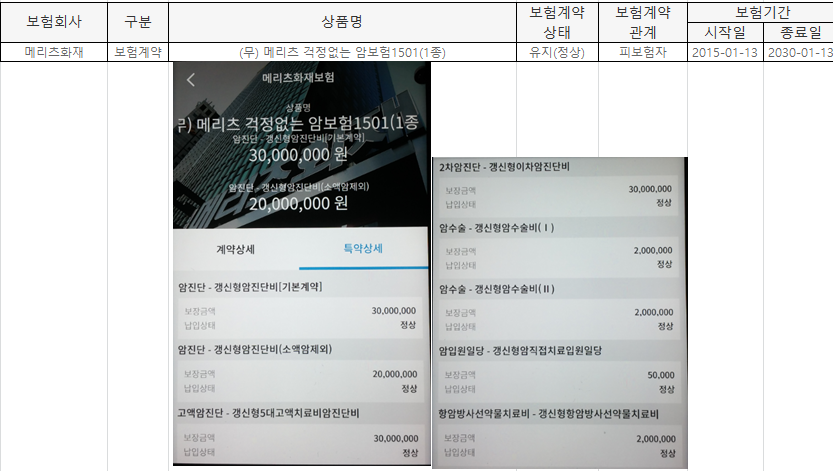This screenshot has height=471, width=833.
Task: Switch to the 계약상세 tab
Action: click(x=235, y=249)
